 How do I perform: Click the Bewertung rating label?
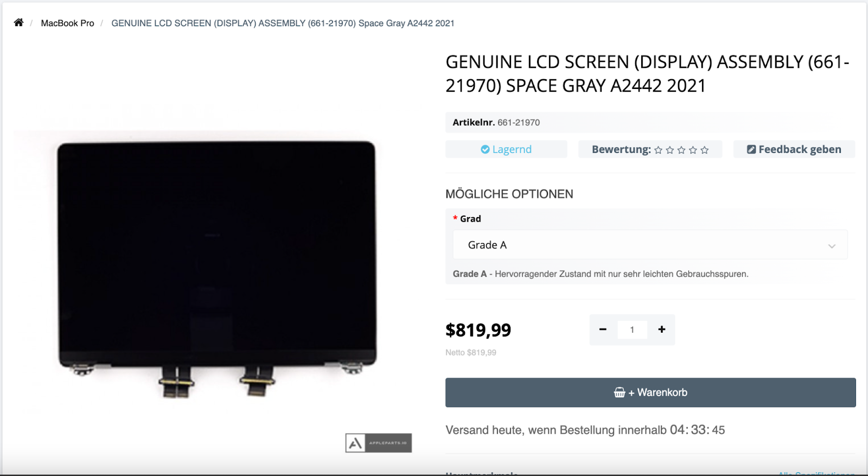[x=621, y=149]
